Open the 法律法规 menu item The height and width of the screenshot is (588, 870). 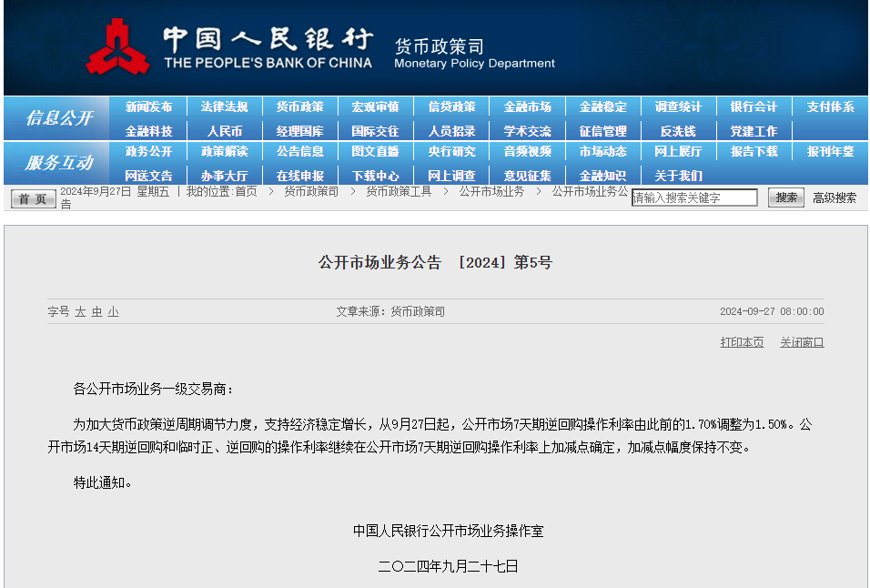224,106
